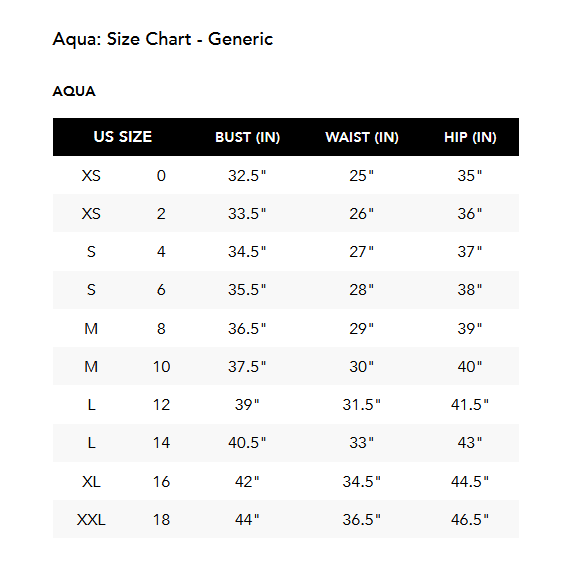This screenshot has height=585, width=572.
Task: Click the HIP (IN) column header
Action: (470, 137)
